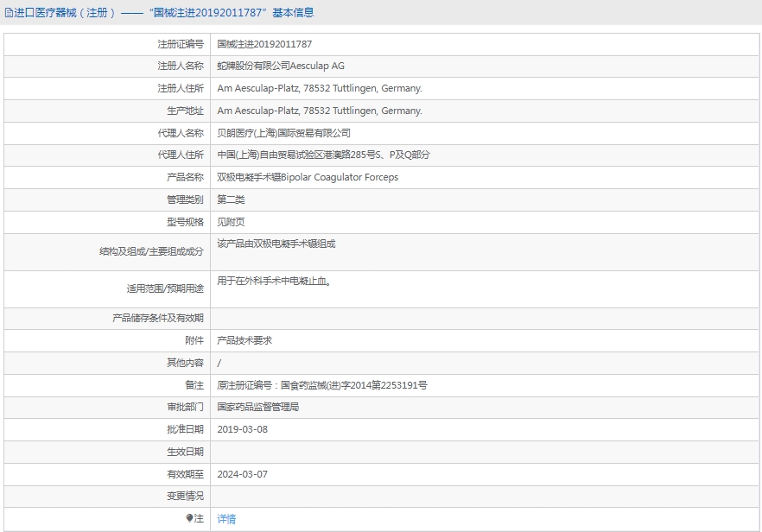This screenshot has height=532, width=762.
Task: Click the 第二类 management class value
Action: pos(231,199)
